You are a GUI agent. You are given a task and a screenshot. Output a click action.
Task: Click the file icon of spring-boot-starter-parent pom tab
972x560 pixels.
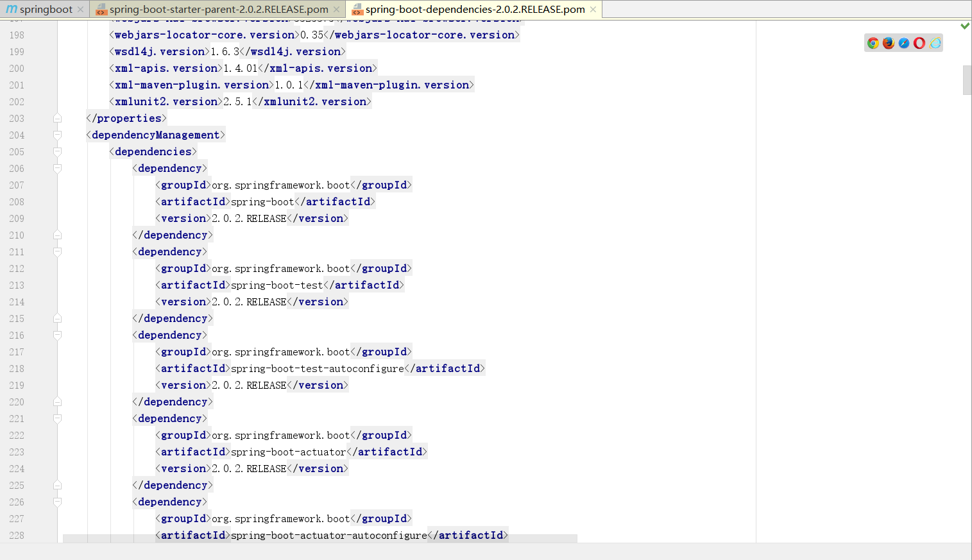click(x=101, y=10)
